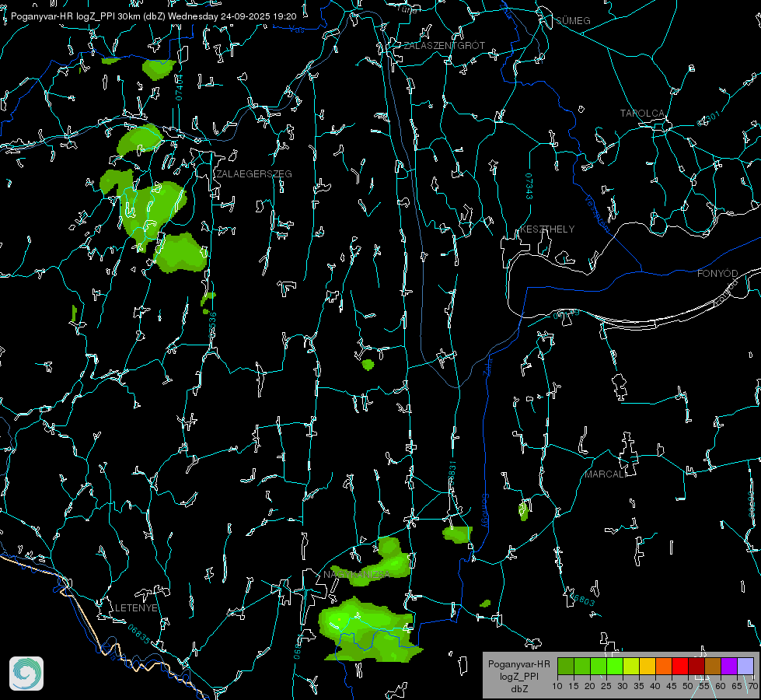
Task: Select the 65-70 dBZ lavender swatch
Action: (745, 666)
